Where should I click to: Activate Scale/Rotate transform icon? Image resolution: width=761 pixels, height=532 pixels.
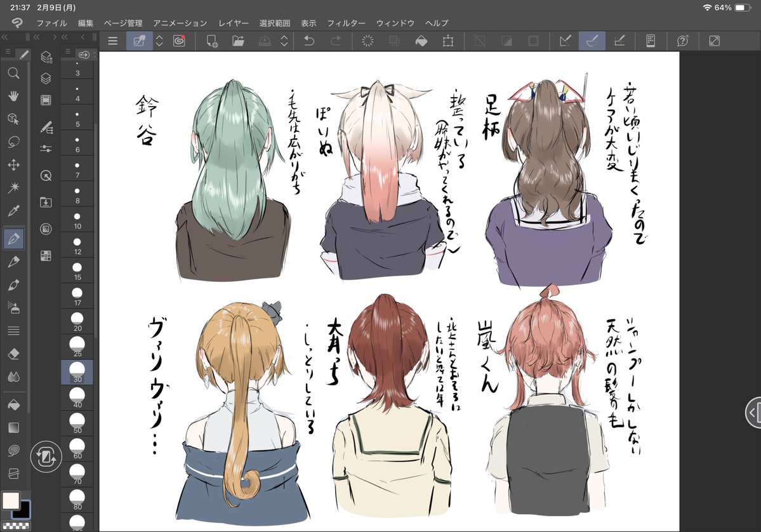click(x=448, y=41)
